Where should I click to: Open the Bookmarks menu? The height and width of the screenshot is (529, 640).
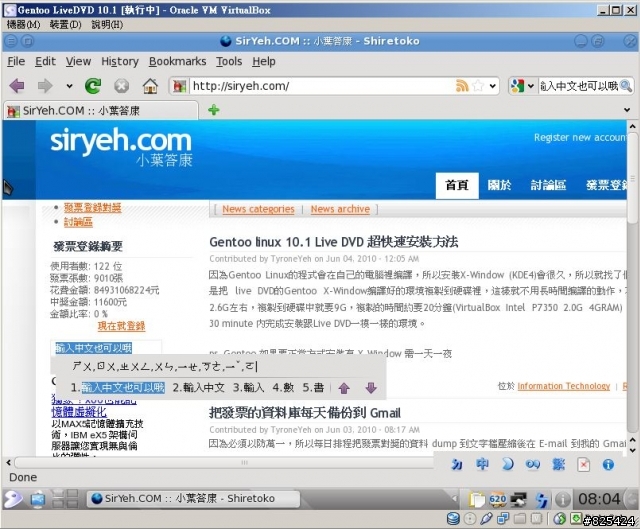177,61
